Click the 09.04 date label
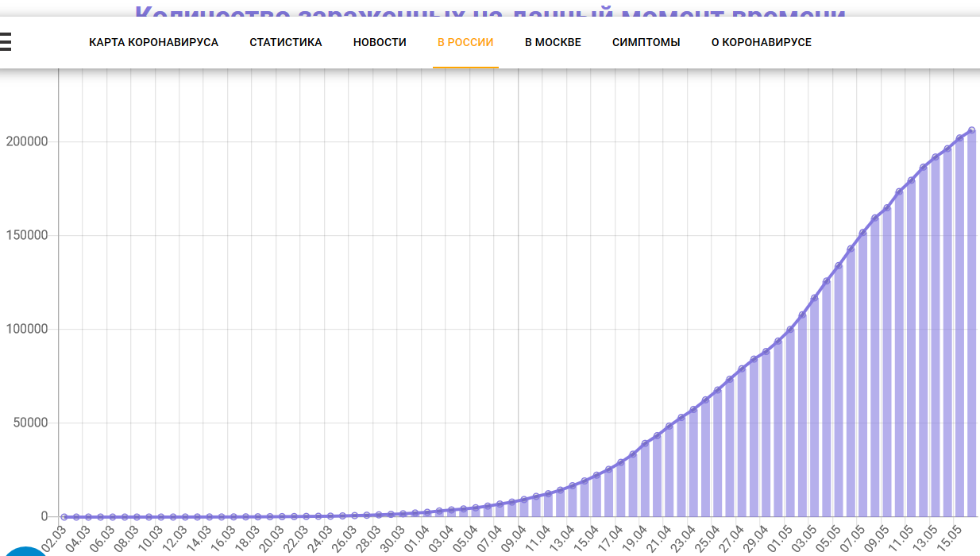 (513, 538)
